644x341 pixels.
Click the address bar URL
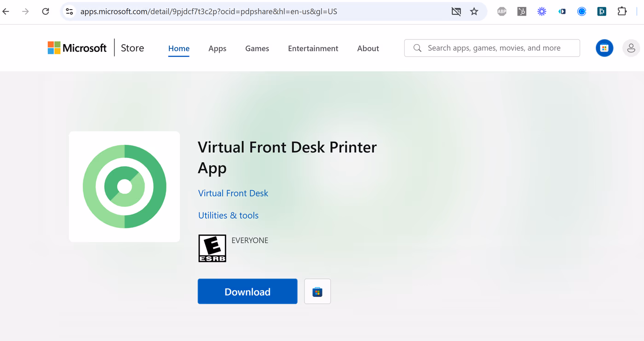tap(209, 11)
